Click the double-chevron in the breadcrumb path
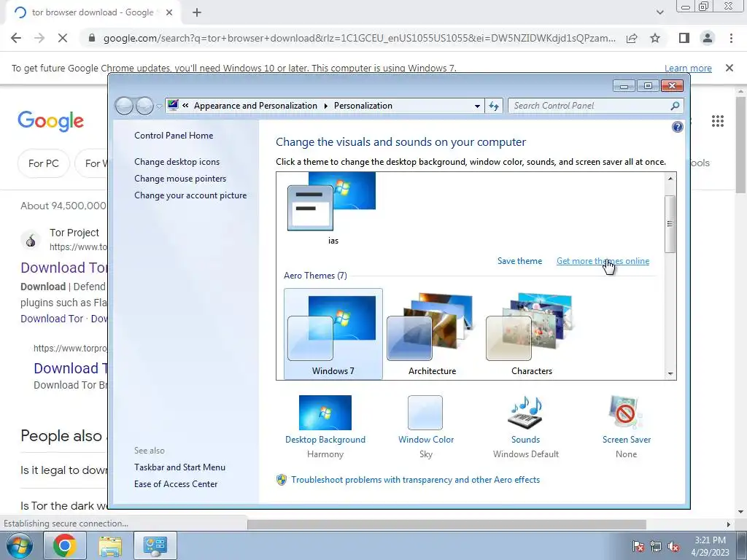This screenshot has height=560, width=747. [x=185, y=106]
